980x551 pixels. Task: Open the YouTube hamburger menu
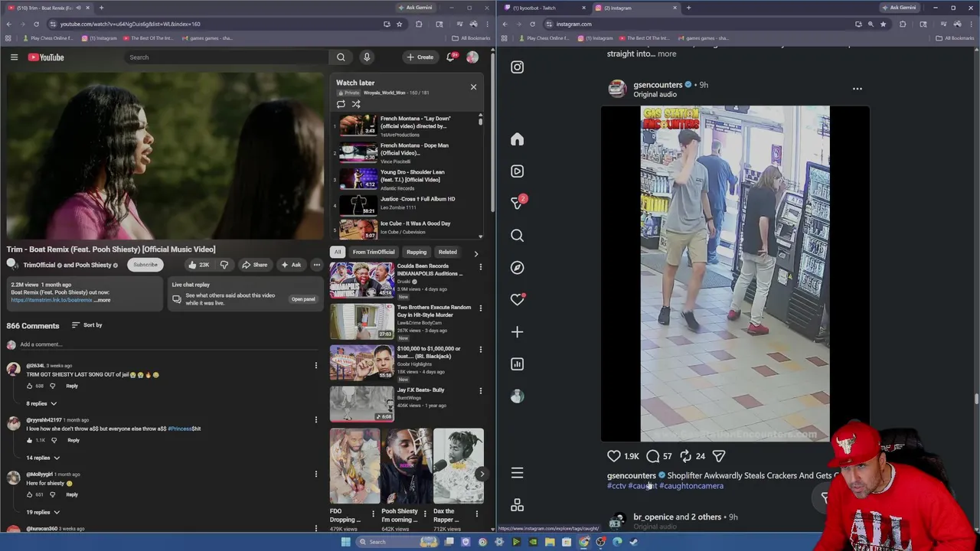(x=14, y=57)
